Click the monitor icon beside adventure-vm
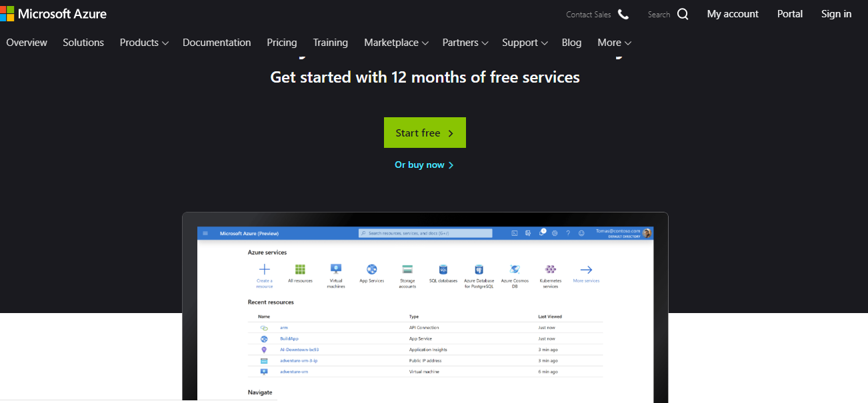Viewport: 868px width, 403px height. pos(264,371)
